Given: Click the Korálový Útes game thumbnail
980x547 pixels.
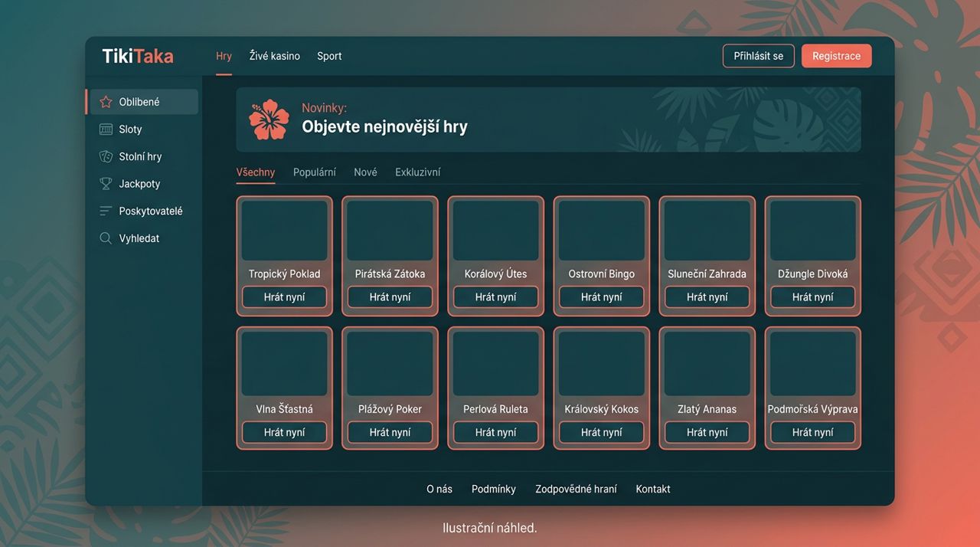Looking at the screenshot, I should [x=495, y=231].
